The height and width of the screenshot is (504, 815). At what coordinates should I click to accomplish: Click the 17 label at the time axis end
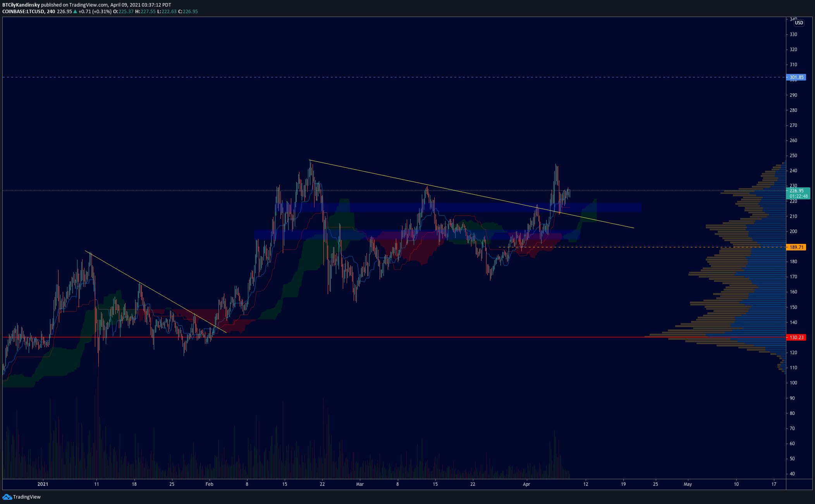(774, 484)
